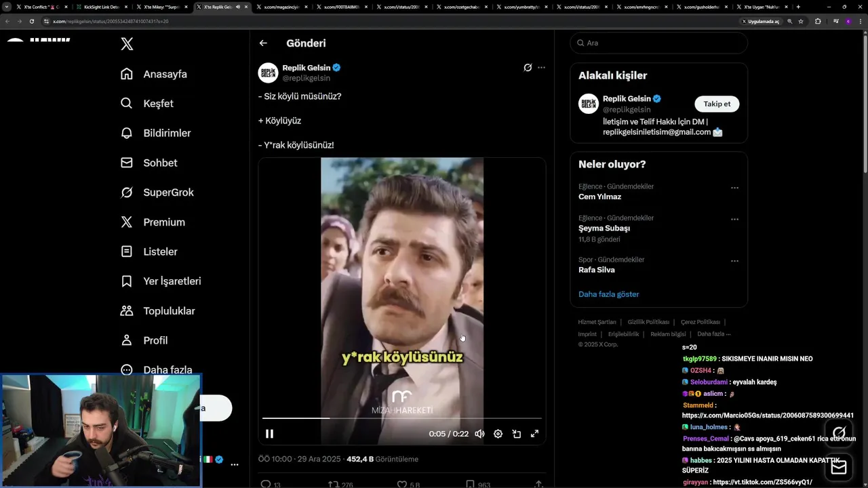Click the reply icon with 13
Screen dimensions: 868x488
tap(266, 485)
